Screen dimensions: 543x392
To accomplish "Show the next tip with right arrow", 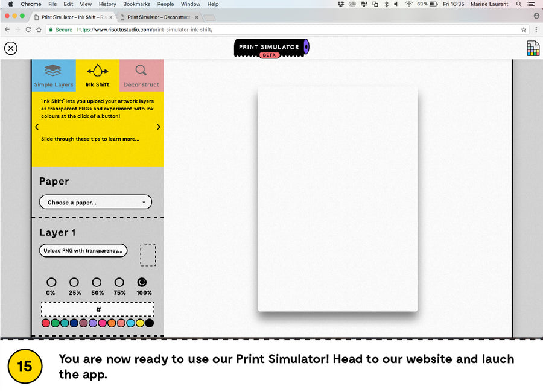I will point(159,127).
